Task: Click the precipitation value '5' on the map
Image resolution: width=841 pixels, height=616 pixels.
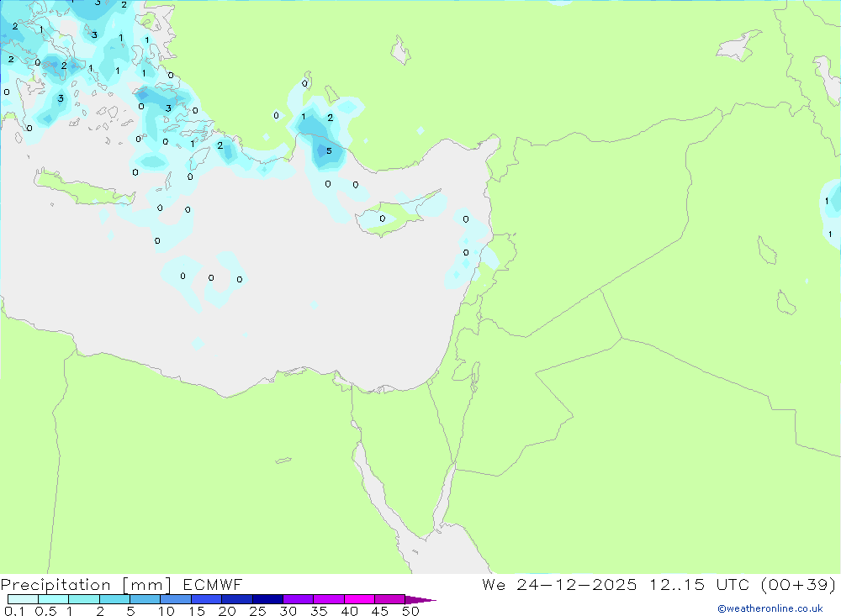Action: point(329,151)
